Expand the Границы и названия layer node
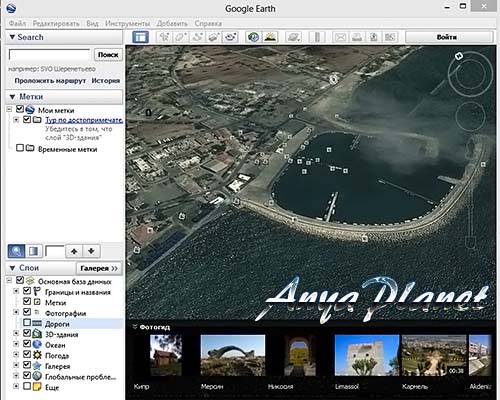Viewport: 500px width, 400px height. tap(16, 291)
